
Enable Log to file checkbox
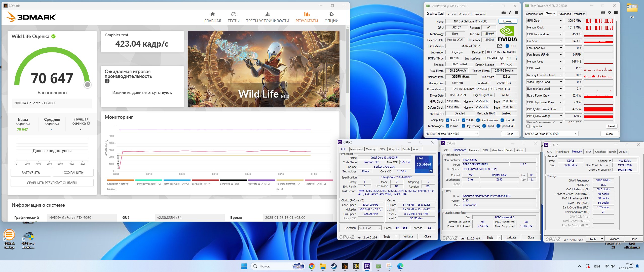[x=528, y=126]
